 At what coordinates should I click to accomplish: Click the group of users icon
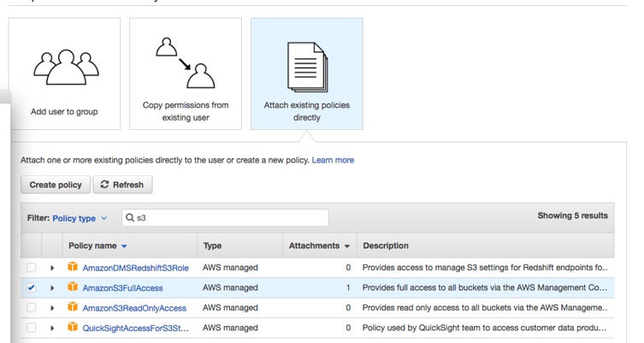tap(66, 67)
